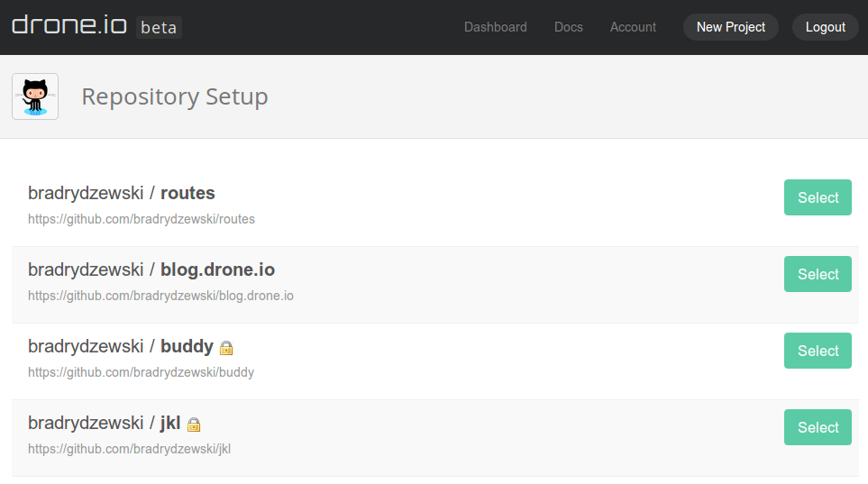The image size is (868, 484).
Task: Select the buddy repository
Action: click(818, 351)
